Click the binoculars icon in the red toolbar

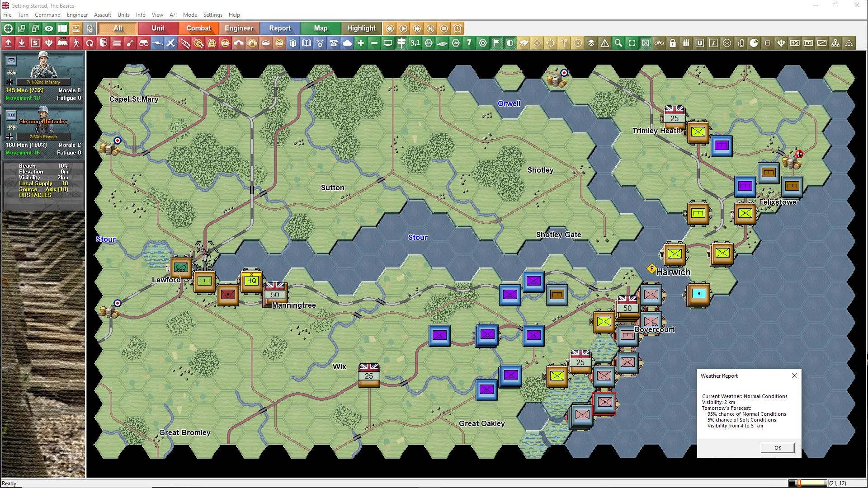(144, 43)
